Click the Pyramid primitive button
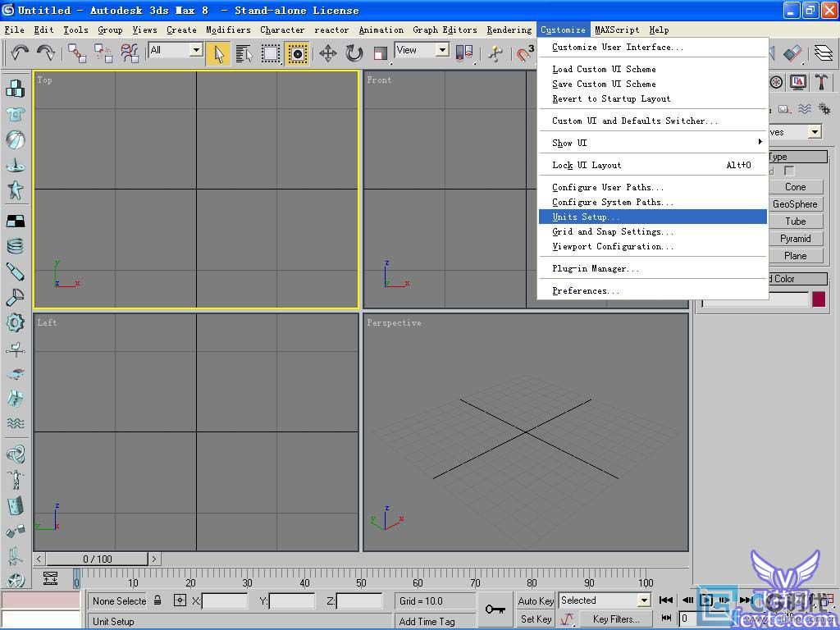Screen dimensions: 840x630 coord(796,239)
